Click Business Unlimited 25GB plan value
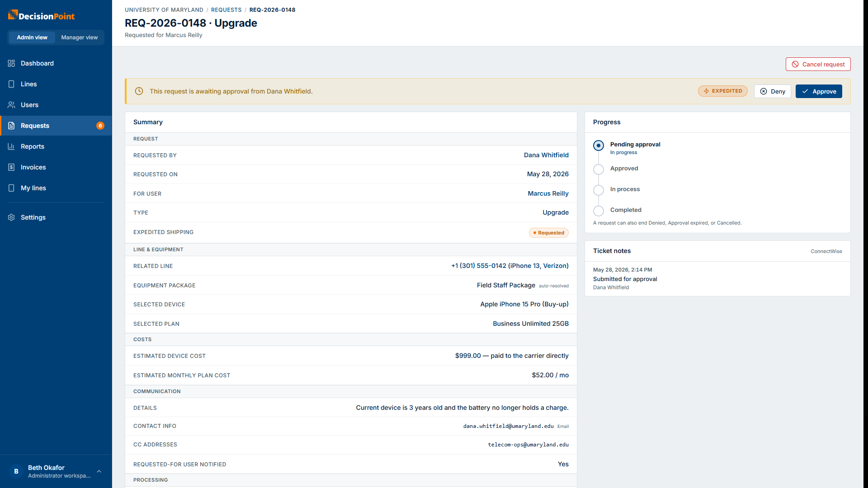 (x=531, y=324)
